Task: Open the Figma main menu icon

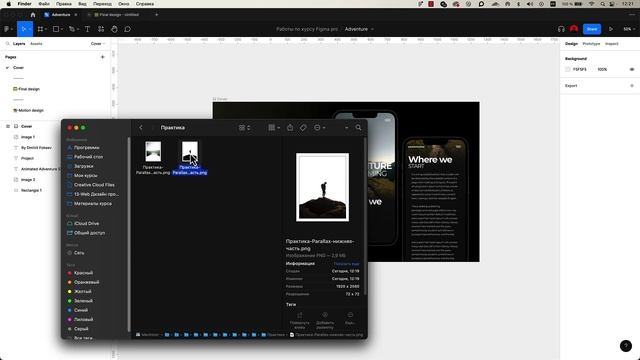Action: tap(7, 29)
